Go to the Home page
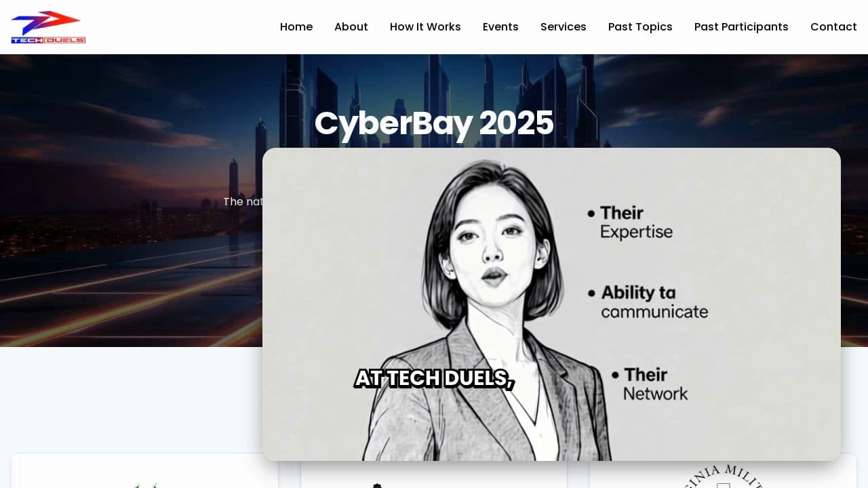The image size is (868, 488). [x=296, y=27]
